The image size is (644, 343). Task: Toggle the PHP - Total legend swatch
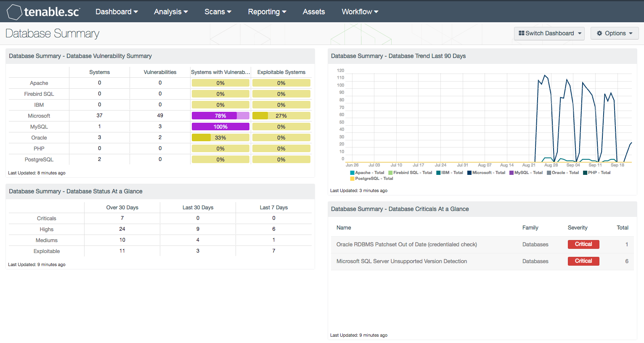(585, 173)
